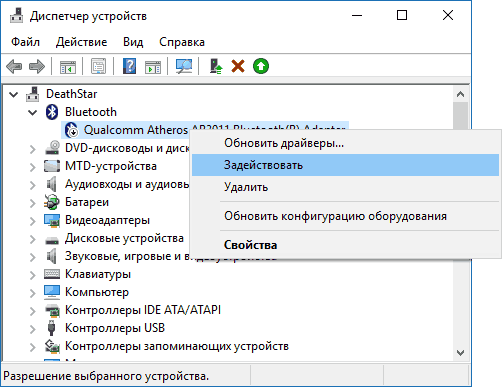Click the green arrow enable device icon
This screenshot has height=387, width=502.
[x=261, y=66]
